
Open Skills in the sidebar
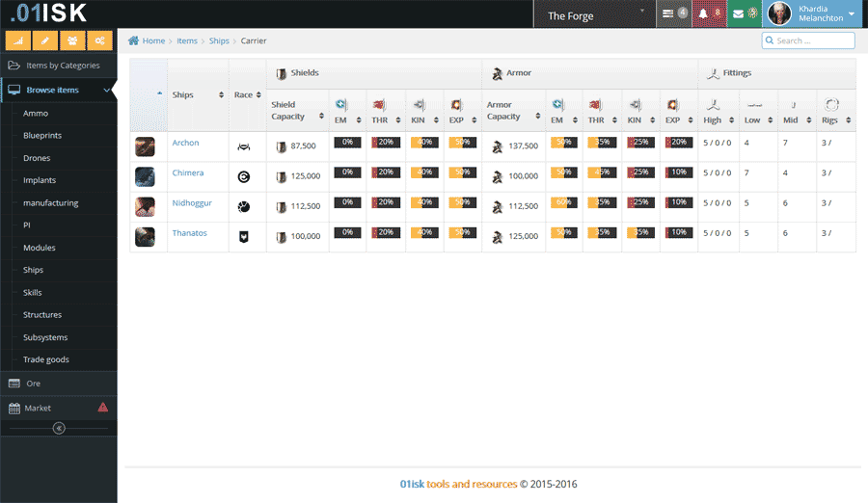coord(32,292)
